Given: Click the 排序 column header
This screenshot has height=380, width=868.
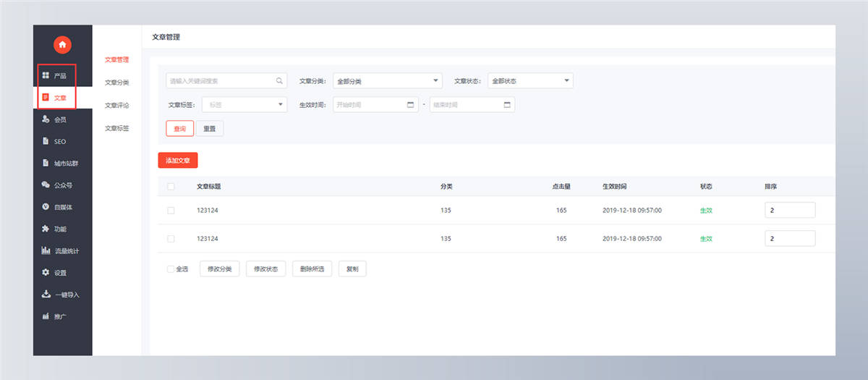Looking at the screenshot, I should [x=771, y=186].
